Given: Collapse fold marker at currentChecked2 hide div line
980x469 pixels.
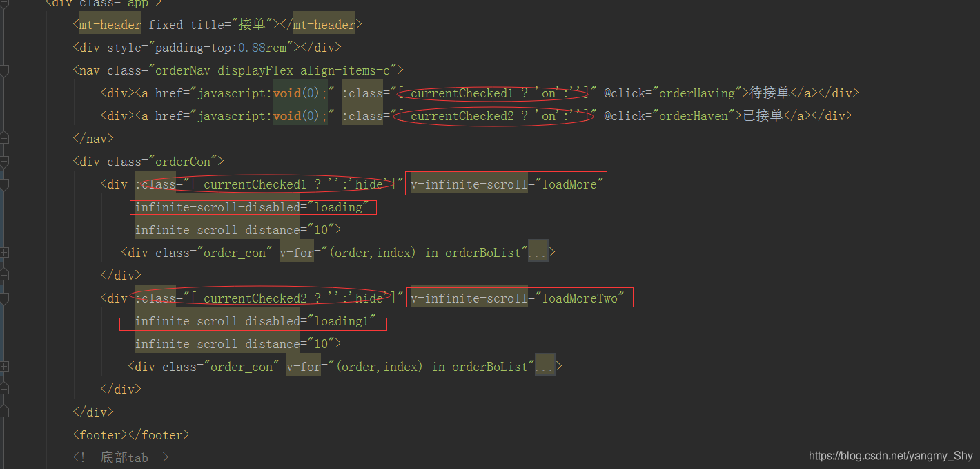Looking at the screenshot, I should pyautogui.click(x=4, y=298).
